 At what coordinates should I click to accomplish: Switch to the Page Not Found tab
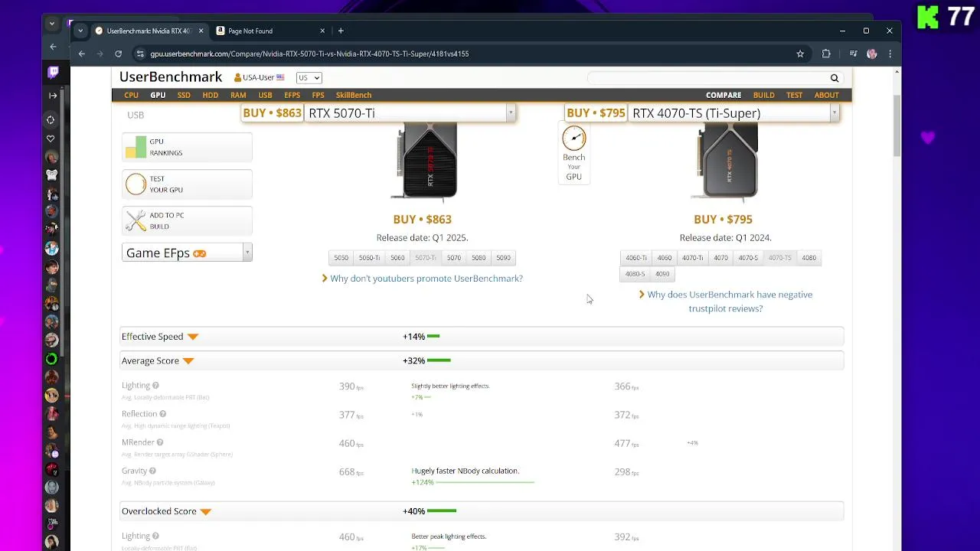[x=269, y=31]
